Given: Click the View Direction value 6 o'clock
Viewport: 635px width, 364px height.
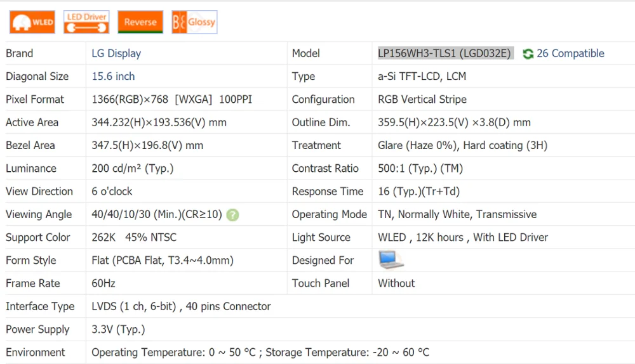Looking at the screenshot, I should click(112, 192).
